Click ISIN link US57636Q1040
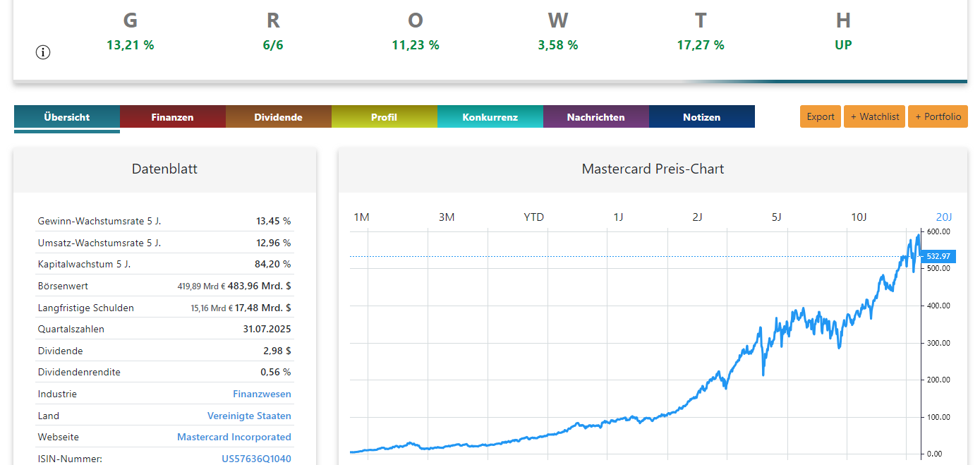The image size is (980, 465). point(256,459)
